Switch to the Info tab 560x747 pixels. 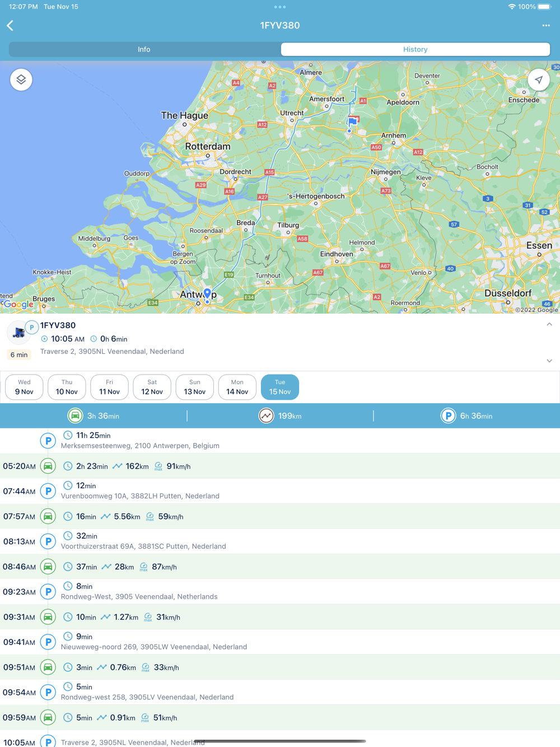[x=144, y=49]
